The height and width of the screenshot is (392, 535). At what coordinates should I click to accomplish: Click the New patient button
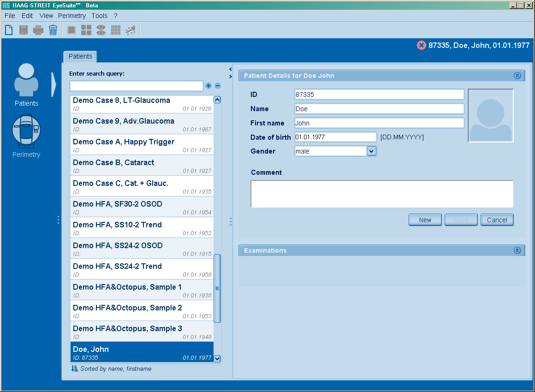coord(425,220)
